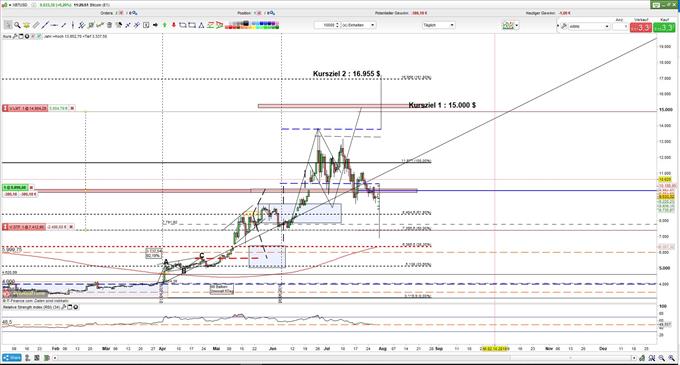The image size is (680, 365).
Task: Click the red Verkauf sell button
Action: click(x=641, y=27)
